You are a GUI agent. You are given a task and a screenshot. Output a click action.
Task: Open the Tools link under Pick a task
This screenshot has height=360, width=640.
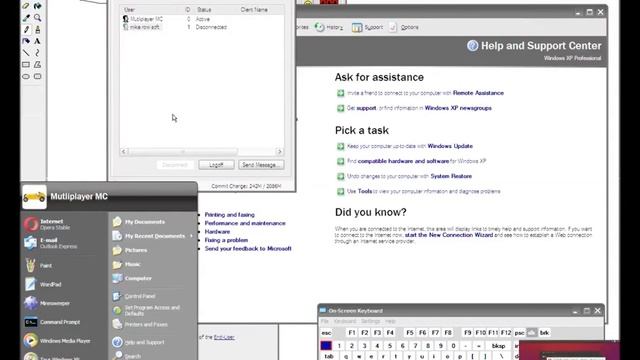point(364,191)
